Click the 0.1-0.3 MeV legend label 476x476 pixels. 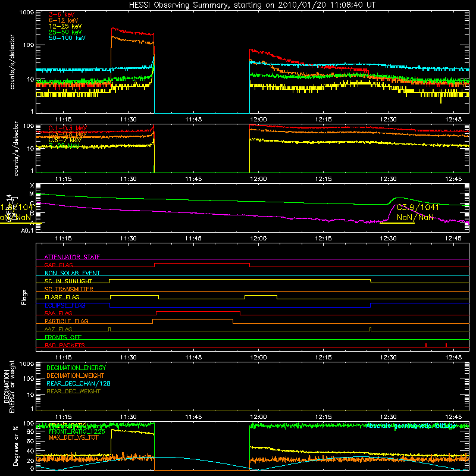pyautogui.click(x=68, y=128)
